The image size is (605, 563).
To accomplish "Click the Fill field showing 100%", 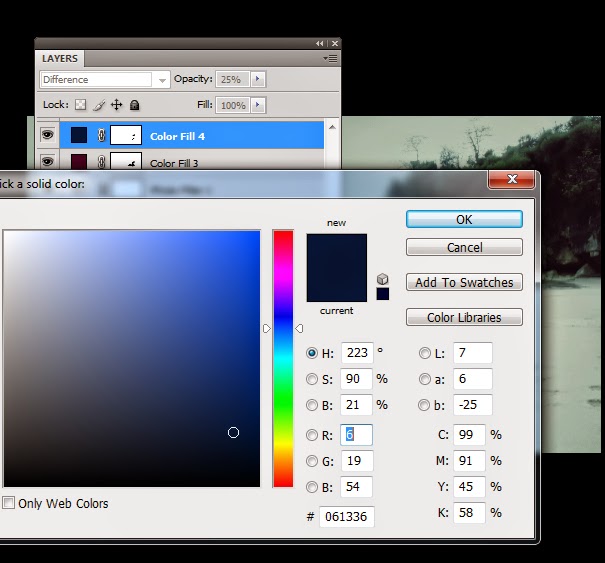I will [x=233, y=105].
